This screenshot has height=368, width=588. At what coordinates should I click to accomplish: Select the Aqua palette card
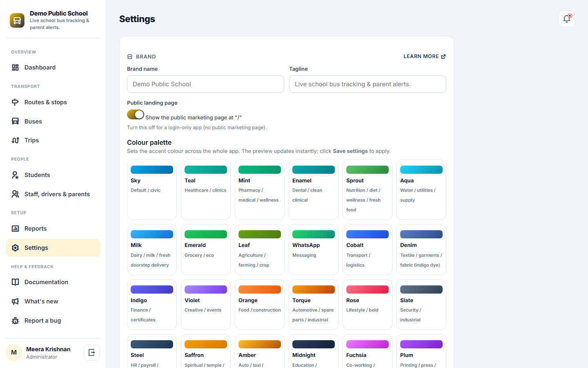pos(421,190)
